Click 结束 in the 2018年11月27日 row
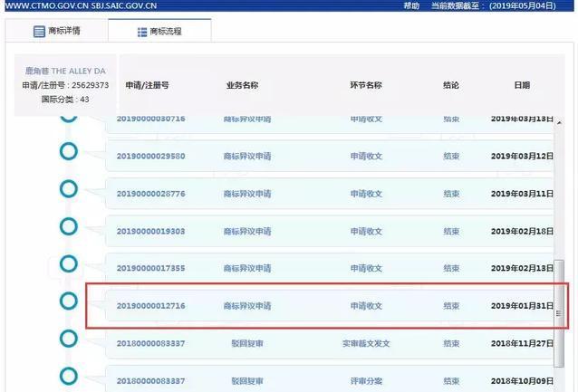578x392 pixels. coord(451,343)
